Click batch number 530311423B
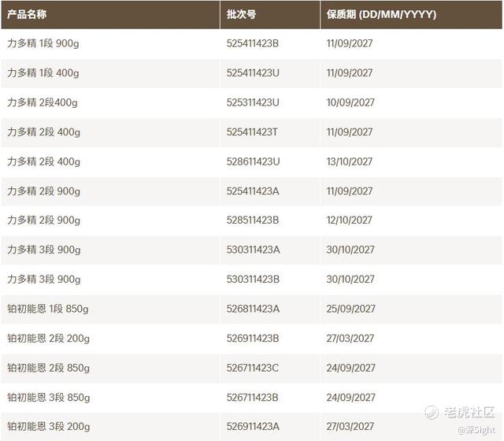Screen dimensions: 504x441 [x=253, y=280]
